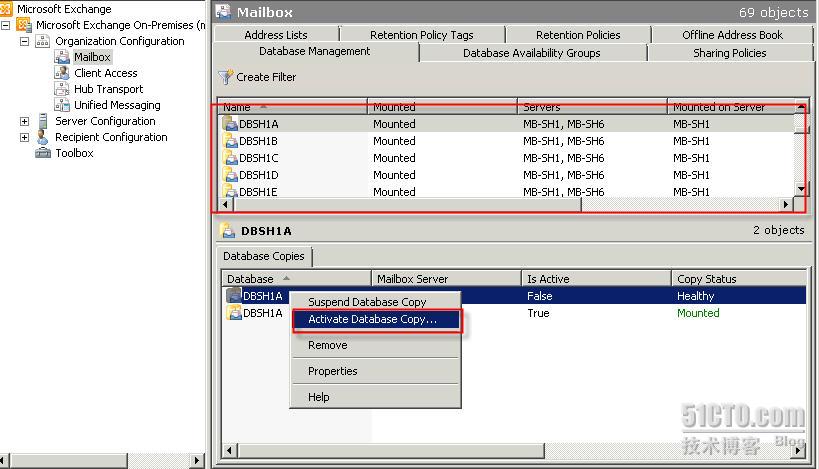Click the Mailbox icon in the tree
Viewport: 819px width, 469px height.
(x=64, y=57)
